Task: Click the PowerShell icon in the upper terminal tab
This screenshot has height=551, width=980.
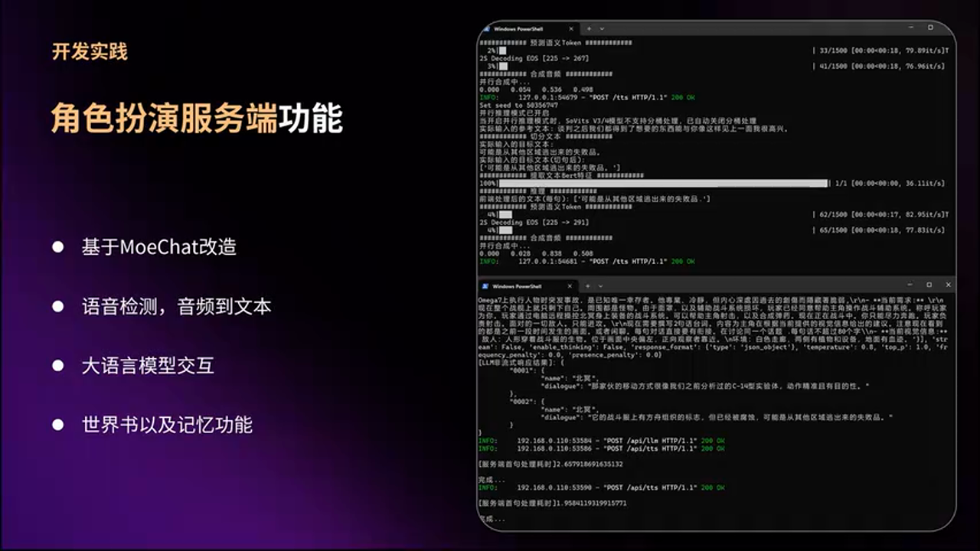Action: click(x=485, y=28)
